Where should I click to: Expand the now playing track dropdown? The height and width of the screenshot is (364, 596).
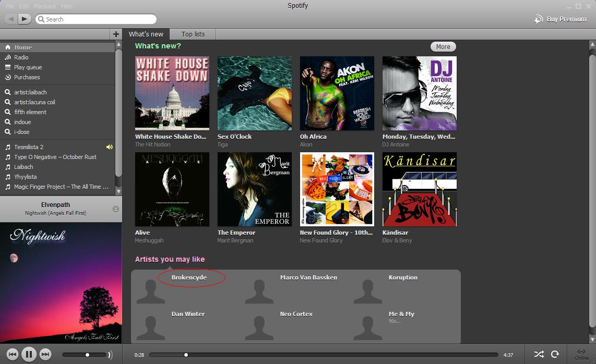coord(116,209)
